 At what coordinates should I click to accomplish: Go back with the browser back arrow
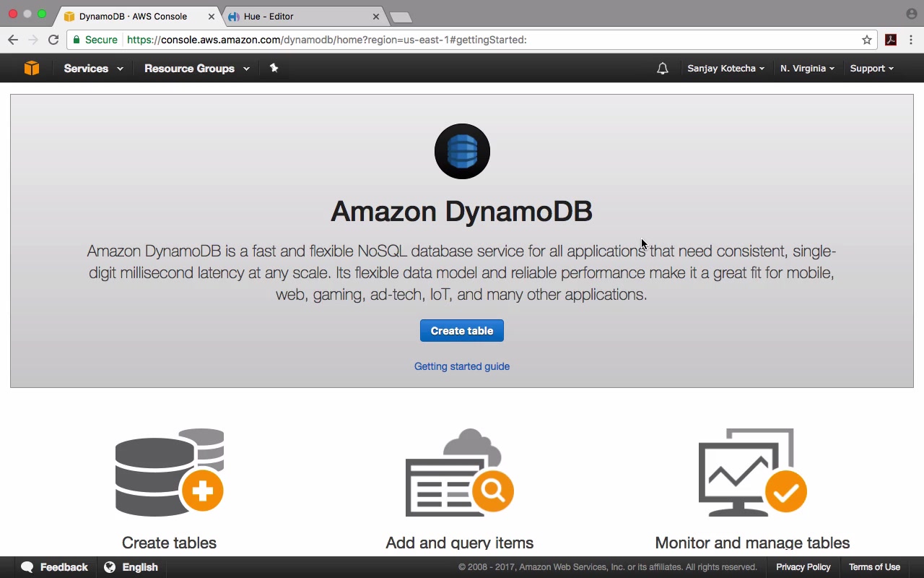(13, 40)
